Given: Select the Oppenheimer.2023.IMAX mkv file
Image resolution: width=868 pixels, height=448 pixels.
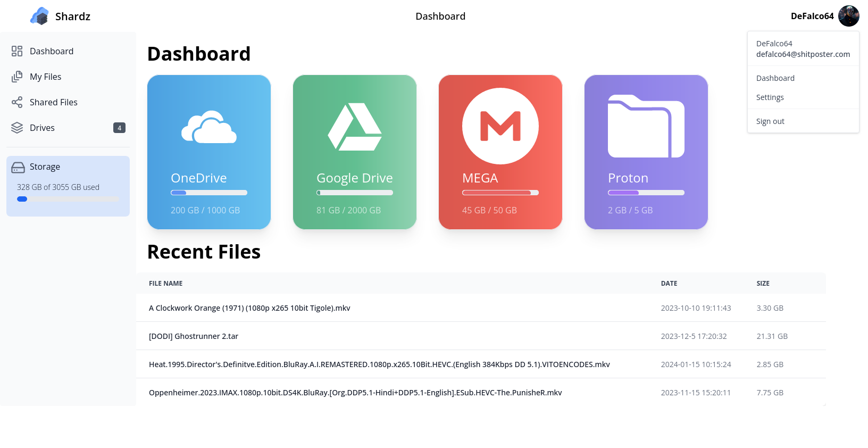Looking at the screenshot, I should [x=355, y=393].
